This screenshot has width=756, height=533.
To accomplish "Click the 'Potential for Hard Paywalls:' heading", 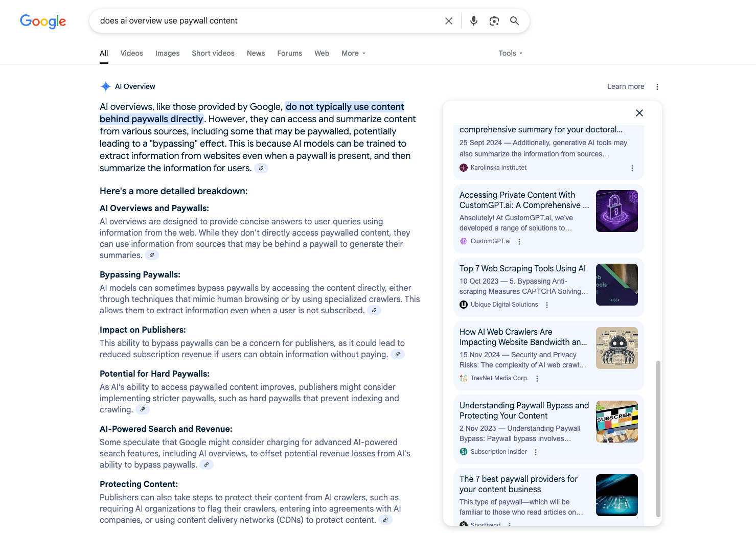I will (x=154, y=374).
